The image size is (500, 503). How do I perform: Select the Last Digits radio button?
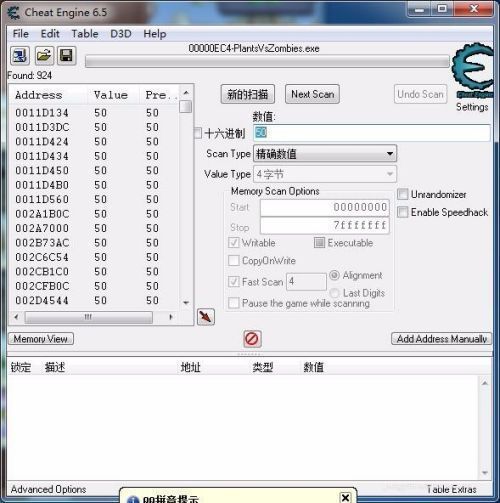click(334, 293)
